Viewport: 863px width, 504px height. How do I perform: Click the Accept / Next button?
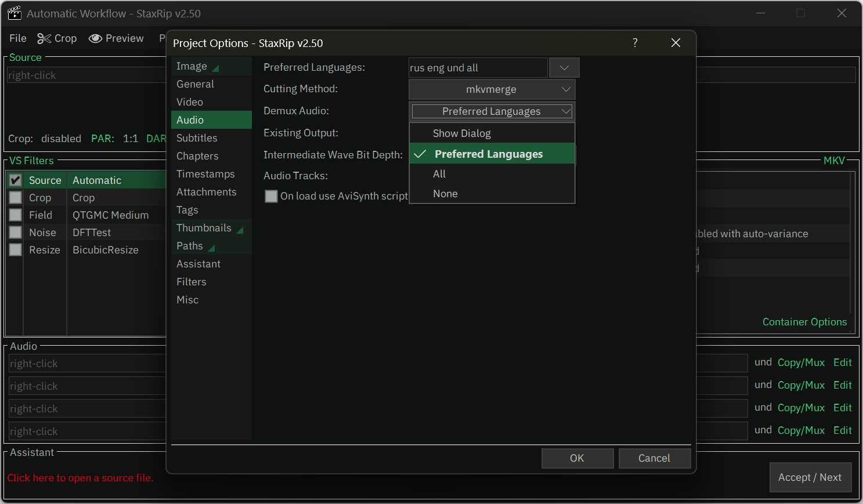tap(810, 477)
